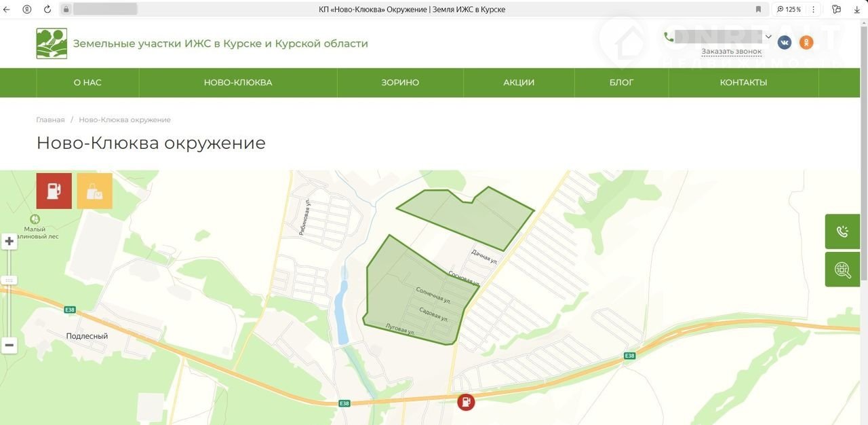The image size is (868, 425).
Task: Reload the page with browser refresh button
Action: pos(47,10)
